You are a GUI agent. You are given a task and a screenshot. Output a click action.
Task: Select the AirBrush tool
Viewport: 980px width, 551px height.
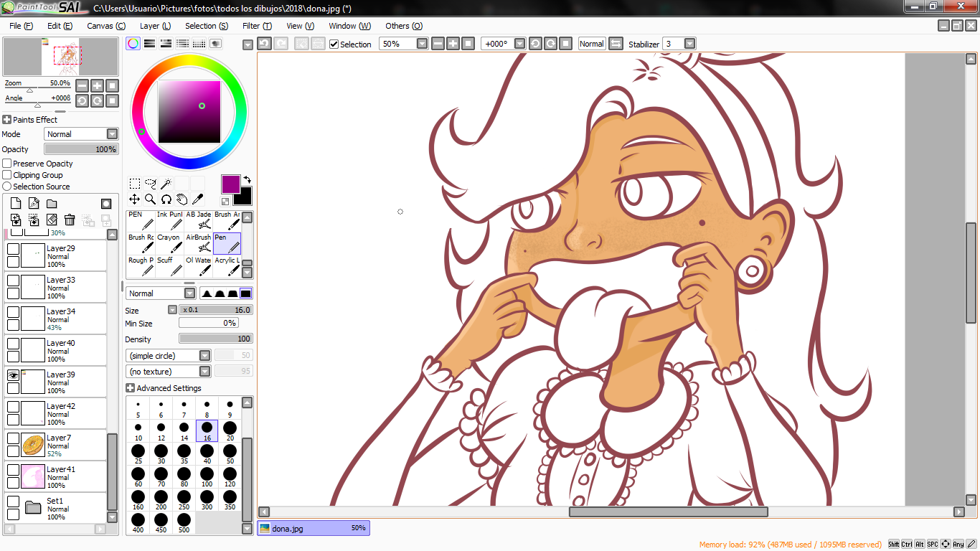[198, 244]
